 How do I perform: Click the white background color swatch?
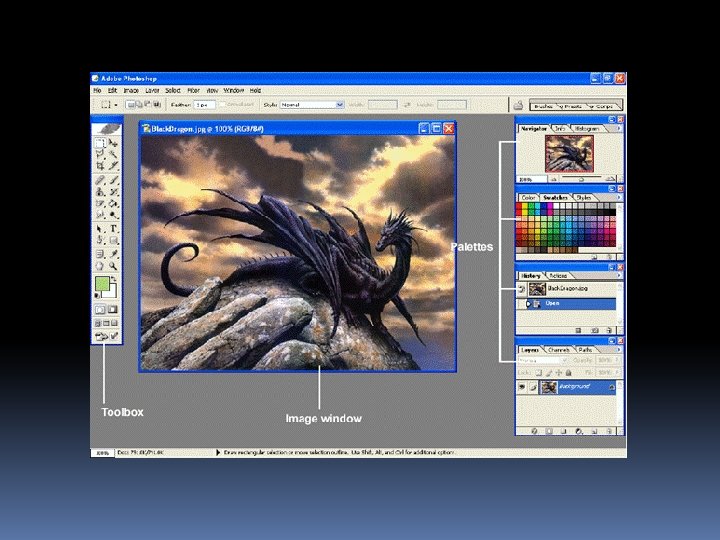click(x=112, y=292)
